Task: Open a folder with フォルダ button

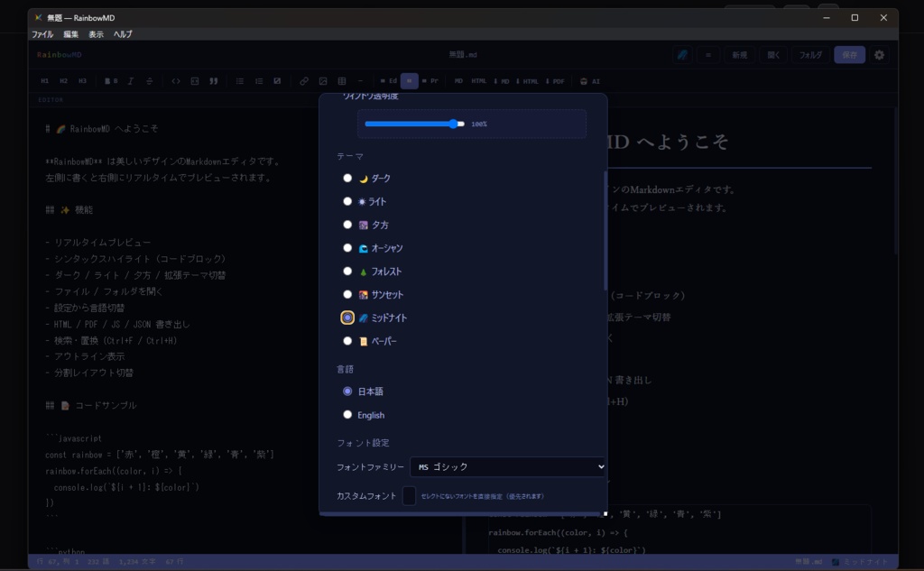Action: [810, 54]
